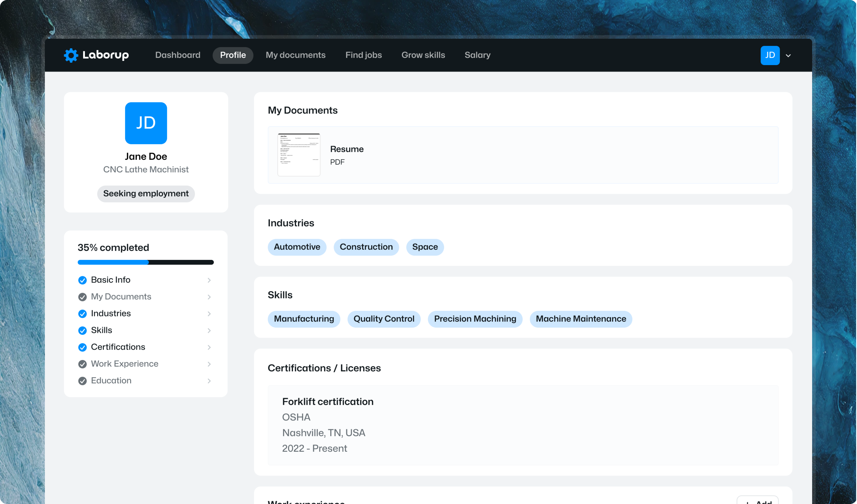Click the completed checkmark beside Basic Info
This screenshot has width=857, height=504.
pos(82,280)
